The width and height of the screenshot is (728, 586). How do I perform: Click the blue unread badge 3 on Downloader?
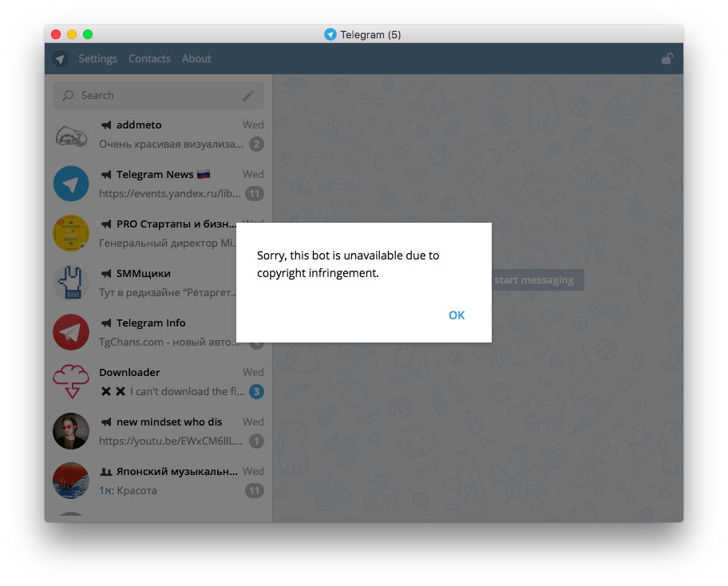pos(256,392)
